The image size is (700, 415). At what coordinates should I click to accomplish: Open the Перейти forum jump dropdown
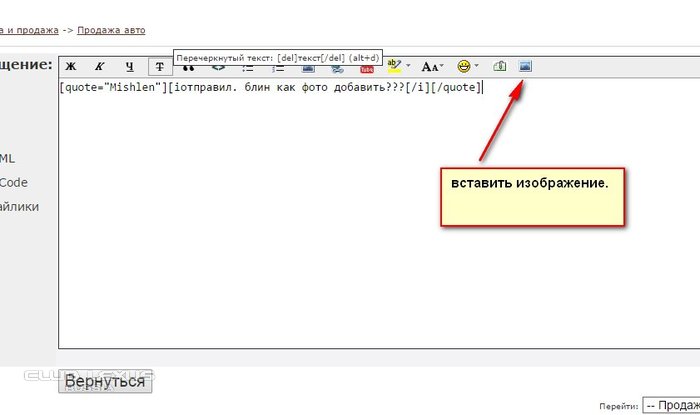point(670,406)
